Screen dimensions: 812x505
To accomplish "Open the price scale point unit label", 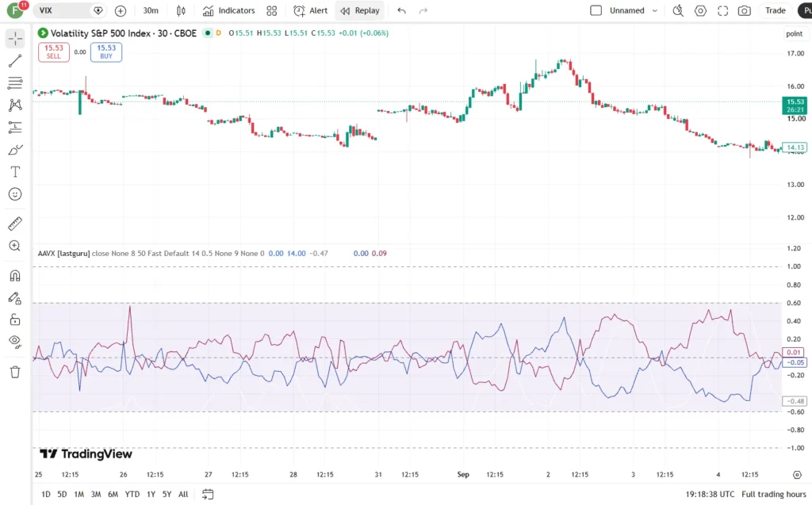I will 794,33.
